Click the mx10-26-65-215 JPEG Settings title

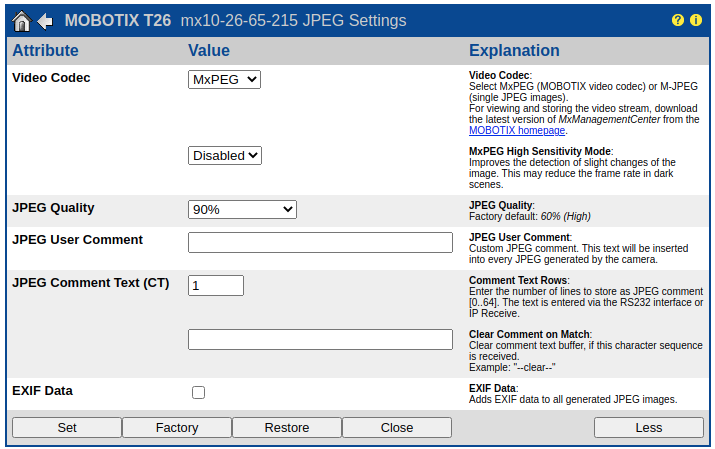coord(293,21)
